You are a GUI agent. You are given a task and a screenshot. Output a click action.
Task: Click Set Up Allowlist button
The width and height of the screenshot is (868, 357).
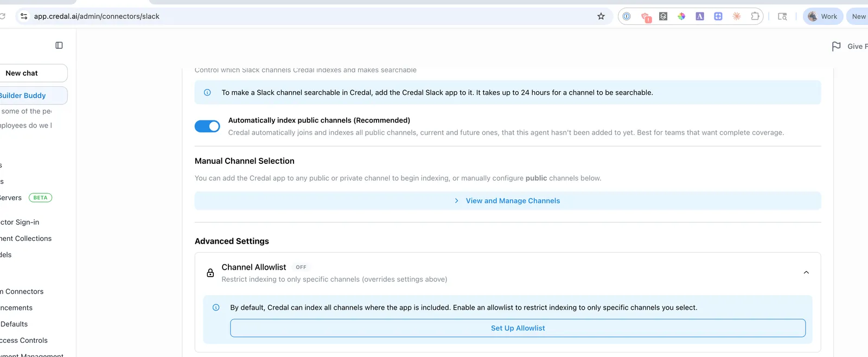point(518,328)
